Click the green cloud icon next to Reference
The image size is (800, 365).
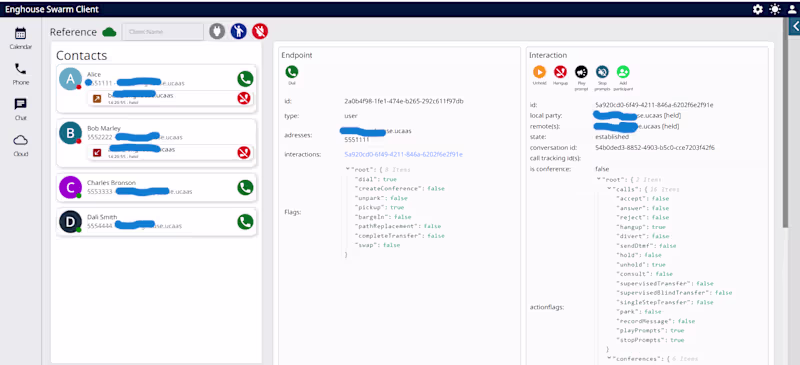tap(109, 32)
